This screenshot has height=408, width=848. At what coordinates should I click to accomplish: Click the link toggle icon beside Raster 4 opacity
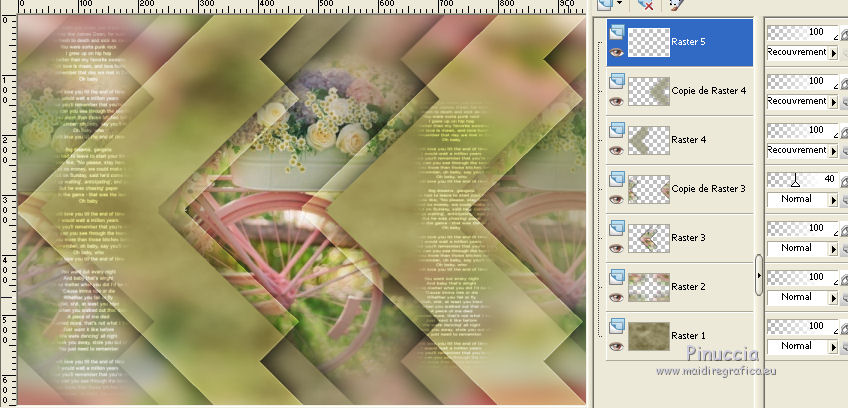[x=844, y=131]
